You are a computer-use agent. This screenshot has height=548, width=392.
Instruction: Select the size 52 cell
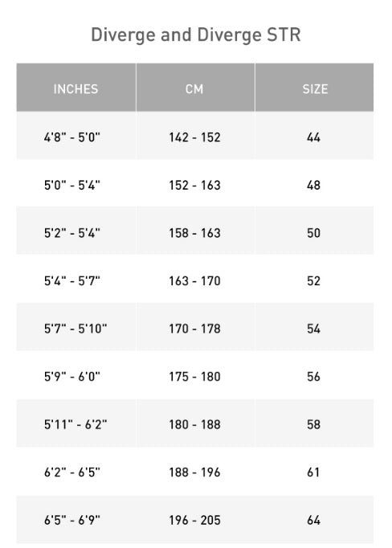pyautogui.click(x=314, y=280)
